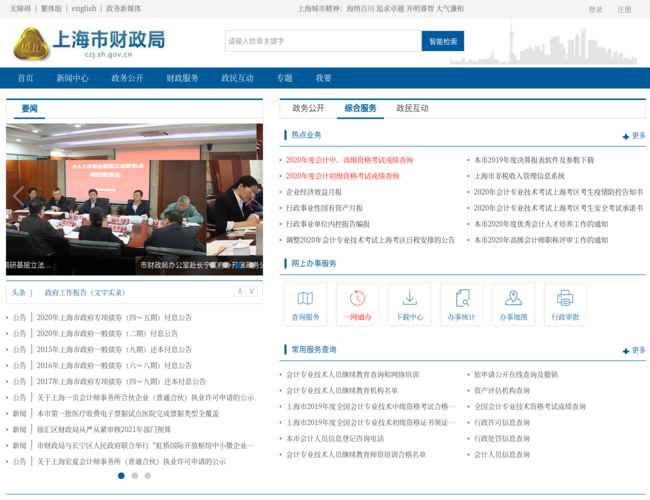Open 2020年度会计初级资格考试成绩查询
This screenshot has width=650, height=500.
pyautogui.click(x=342, y=176)
